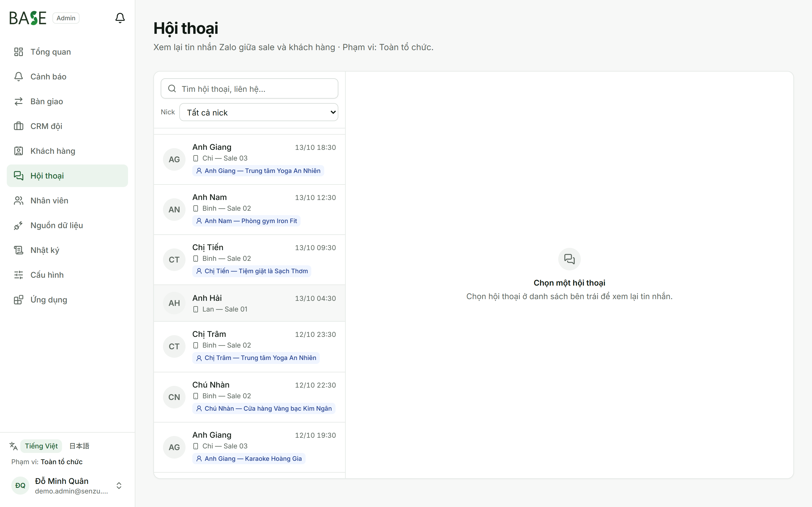The width and height of the screenshot is (812, 507).
Task: Click the translate language icon
Action: pyautogui.click(x=14, y=446)
